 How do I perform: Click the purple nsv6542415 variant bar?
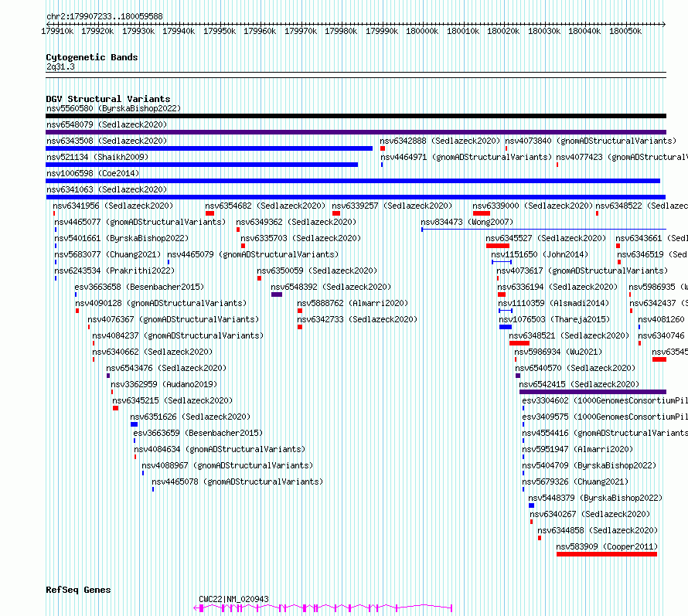pos(592,392)
